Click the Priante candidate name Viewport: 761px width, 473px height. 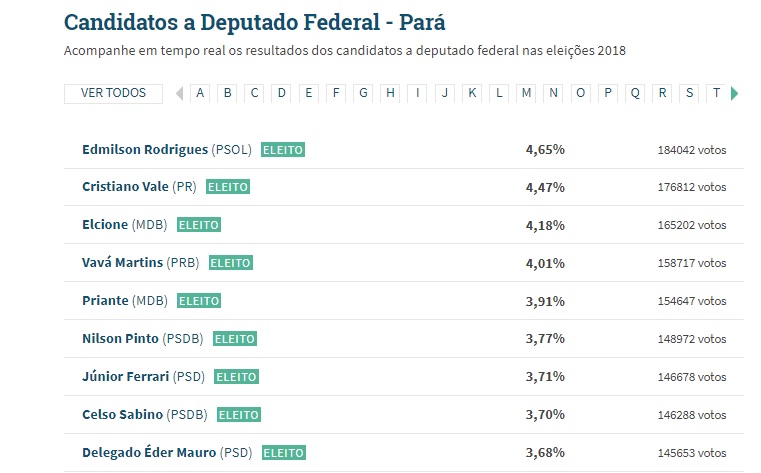pyautogui.click(x=105, y=301)
